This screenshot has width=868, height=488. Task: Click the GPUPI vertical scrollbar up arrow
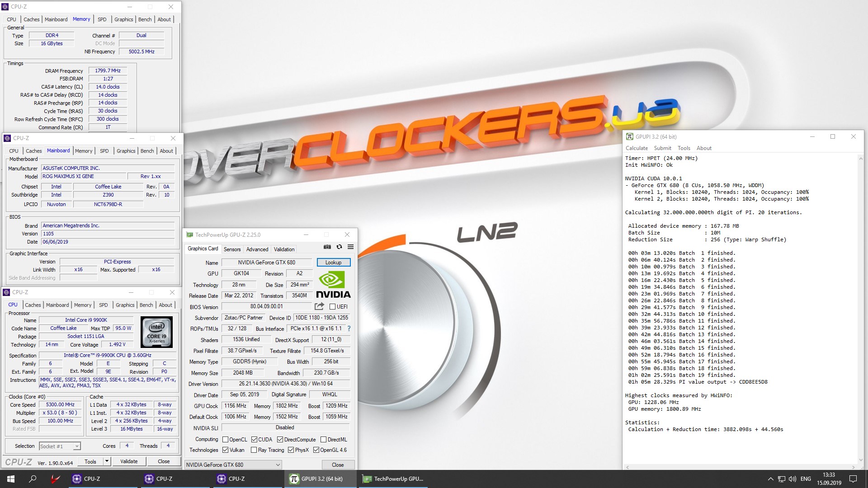point(860,159)
